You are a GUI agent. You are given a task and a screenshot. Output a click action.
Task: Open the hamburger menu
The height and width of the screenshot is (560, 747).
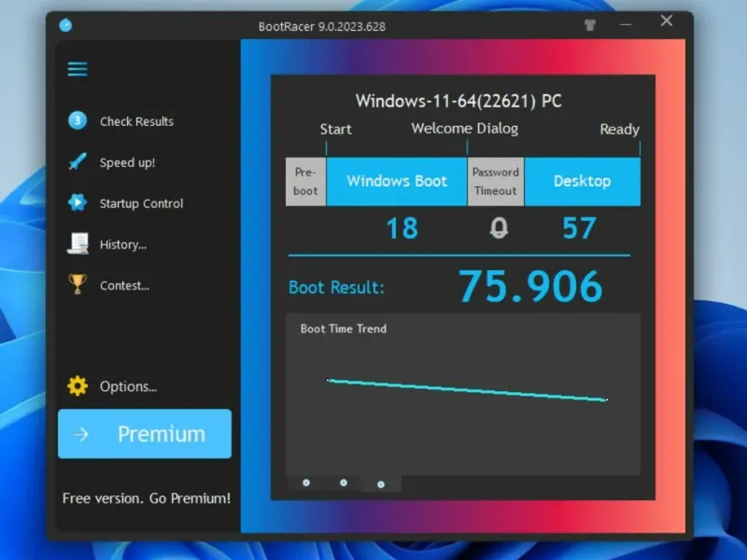pos(78,69)
